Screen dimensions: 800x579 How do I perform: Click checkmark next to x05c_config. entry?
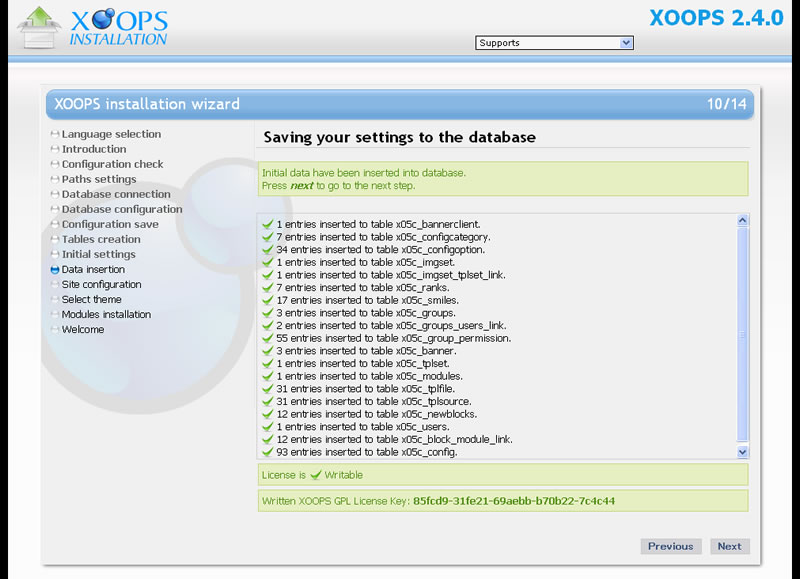pos(267,452)
